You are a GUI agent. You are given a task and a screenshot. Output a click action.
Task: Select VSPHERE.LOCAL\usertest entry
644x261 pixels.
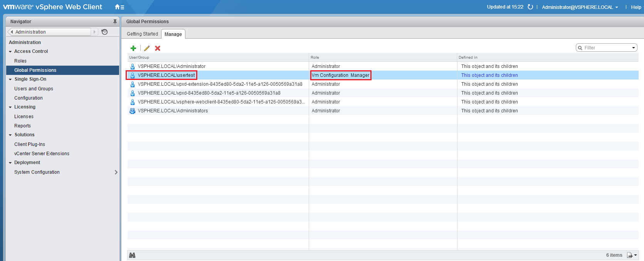(x=166, y=75)
